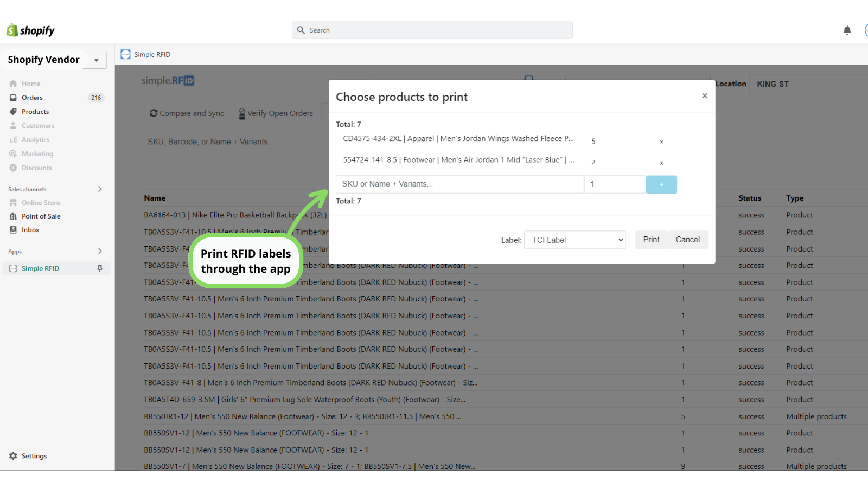The width and height of the screenshot is (868, 488).
Task: Click the Marketing icon in sidebar
Action: coord(13,154)
